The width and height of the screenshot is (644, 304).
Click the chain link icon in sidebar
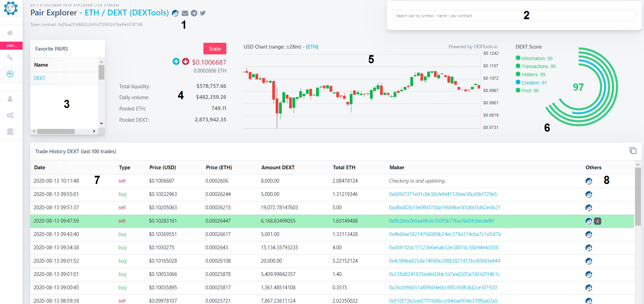click(10, 58)
